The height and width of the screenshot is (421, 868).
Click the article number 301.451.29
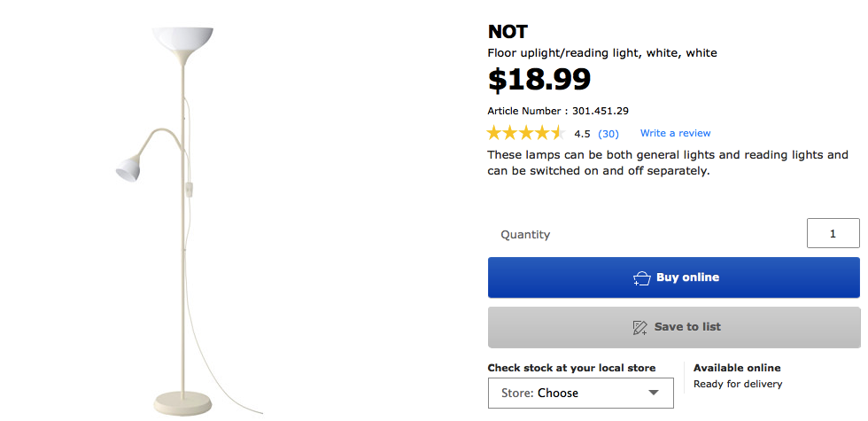(x=600, y=111)
